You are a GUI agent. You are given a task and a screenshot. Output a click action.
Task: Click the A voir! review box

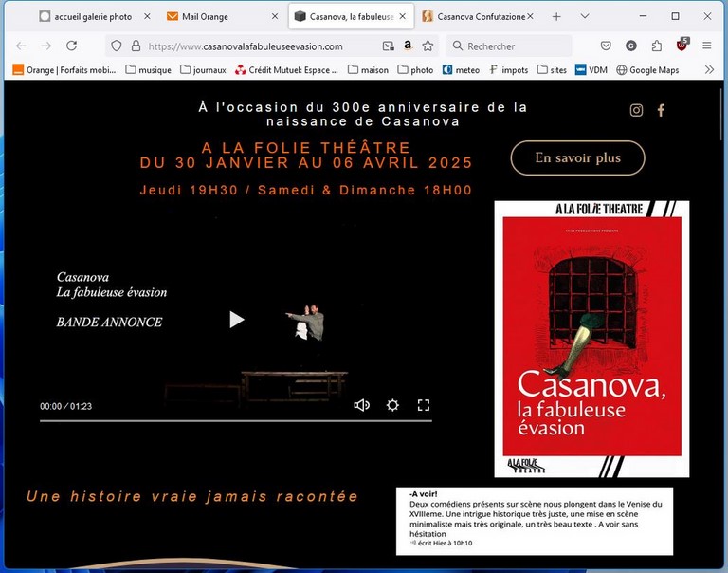point(535,521)
